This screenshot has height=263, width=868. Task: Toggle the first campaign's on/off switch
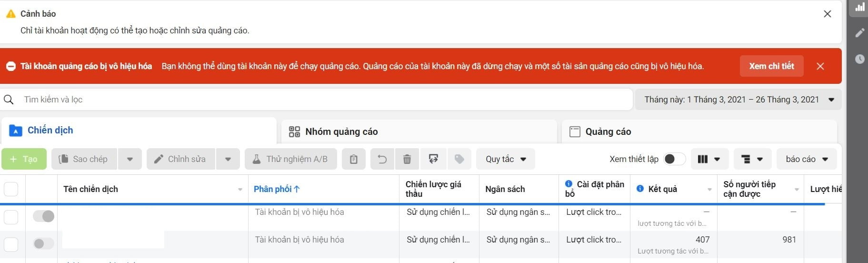pos(43,216)
